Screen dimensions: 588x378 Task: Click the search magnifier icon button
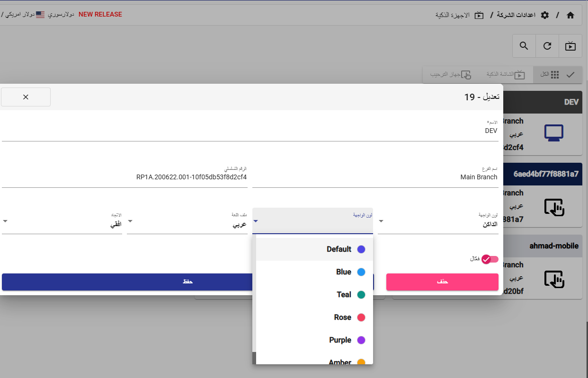524,46
